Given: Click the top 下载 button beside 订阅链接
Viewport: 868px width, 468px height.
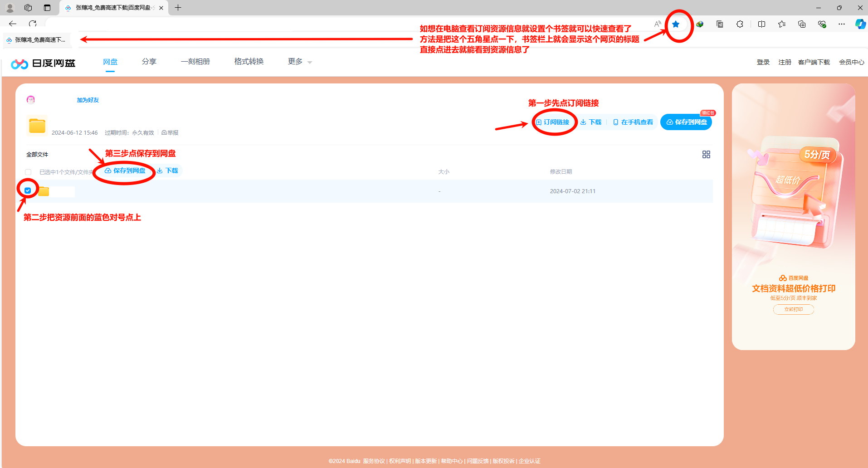Looking at the screenshot, I should (591, 122).
